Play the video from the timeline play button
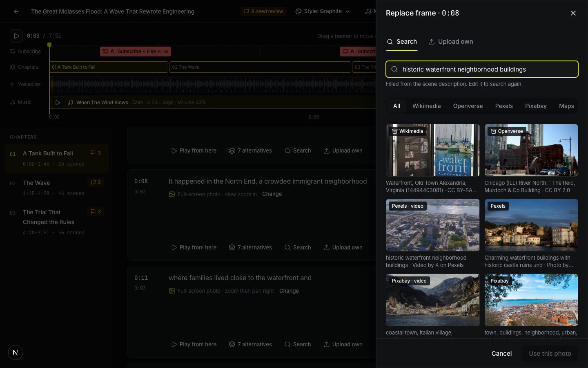The image size is (588, 368). pyautogui.click(x=16, y=36)
